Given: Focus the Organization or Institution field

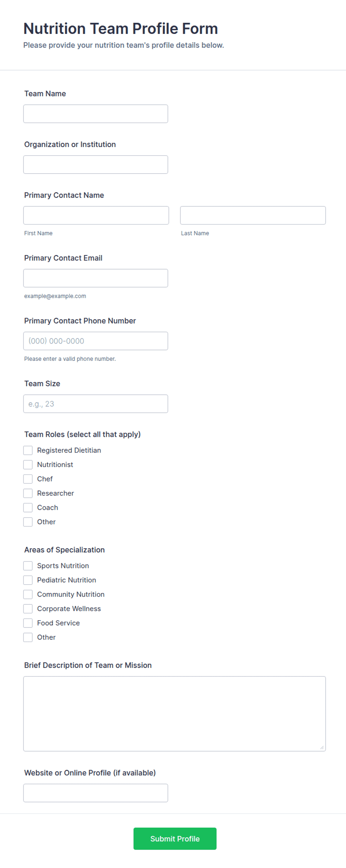Looking at the screenshot, I should [96, 165].
